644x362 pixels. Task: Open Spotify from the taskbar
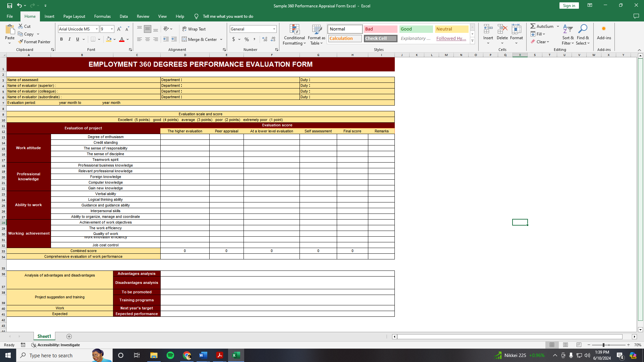click(x=170, y=355)
